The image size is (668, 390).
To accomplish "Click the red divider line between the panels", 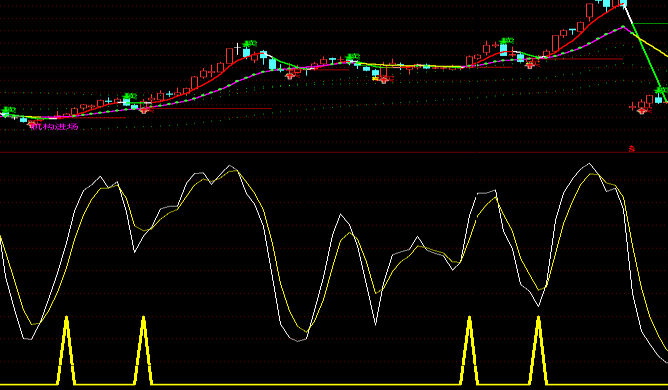I will pyautogui.click(x=334, y=152).
